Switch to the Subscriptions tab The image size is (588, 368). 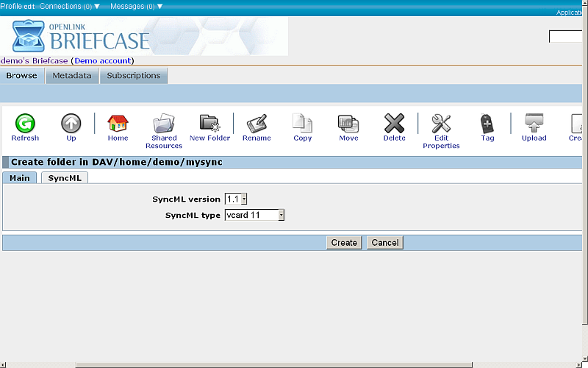click(x=133, y=76)
